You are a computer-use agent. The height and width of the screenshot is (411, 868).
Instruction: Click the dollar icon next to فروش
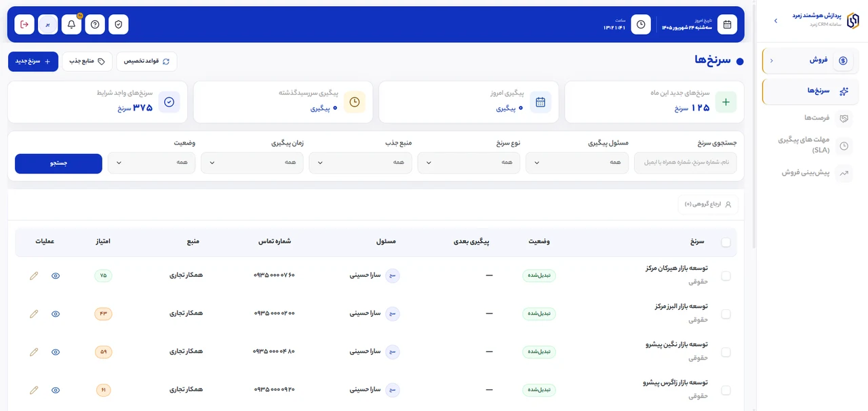(843, 60)
